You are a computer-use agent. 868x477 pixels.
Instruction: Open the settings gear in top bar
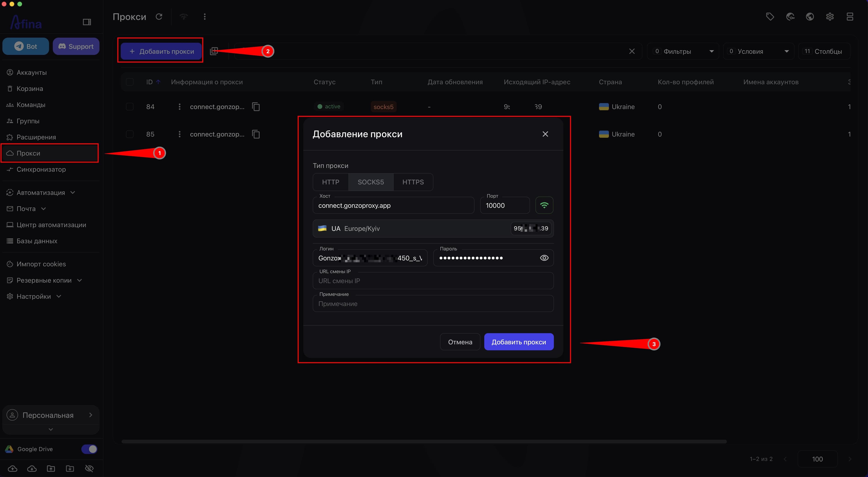point(830,16)
